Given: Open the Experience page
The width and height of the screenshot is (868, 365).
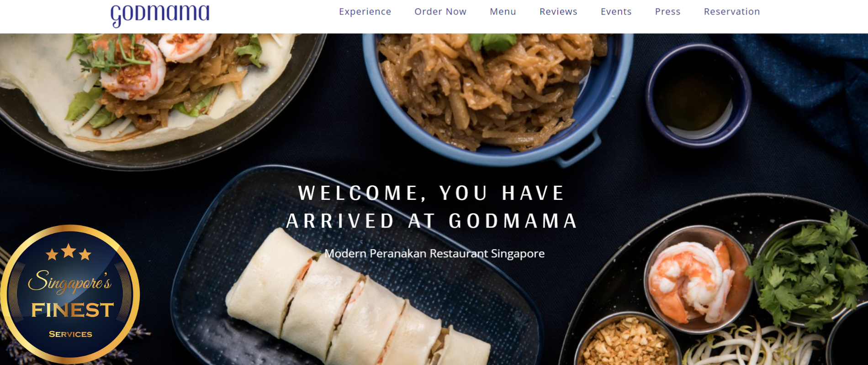Looking at the screenshot, I should click(365, 11).
